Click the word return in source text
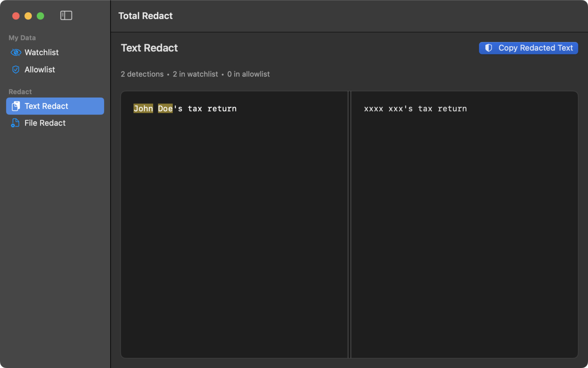This screenshot has width=588, height=368. tap(222, 109)
